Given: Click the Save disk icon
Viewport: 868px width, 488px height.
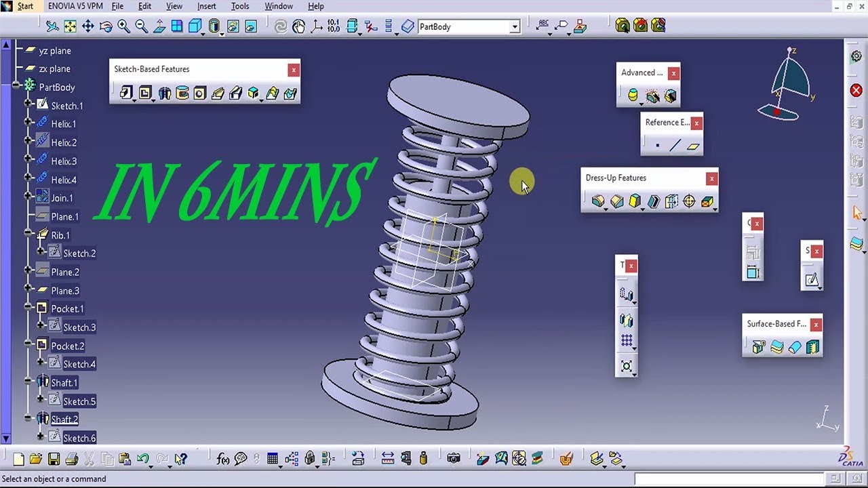Looking at the screenshot, I should click(54, 459).
